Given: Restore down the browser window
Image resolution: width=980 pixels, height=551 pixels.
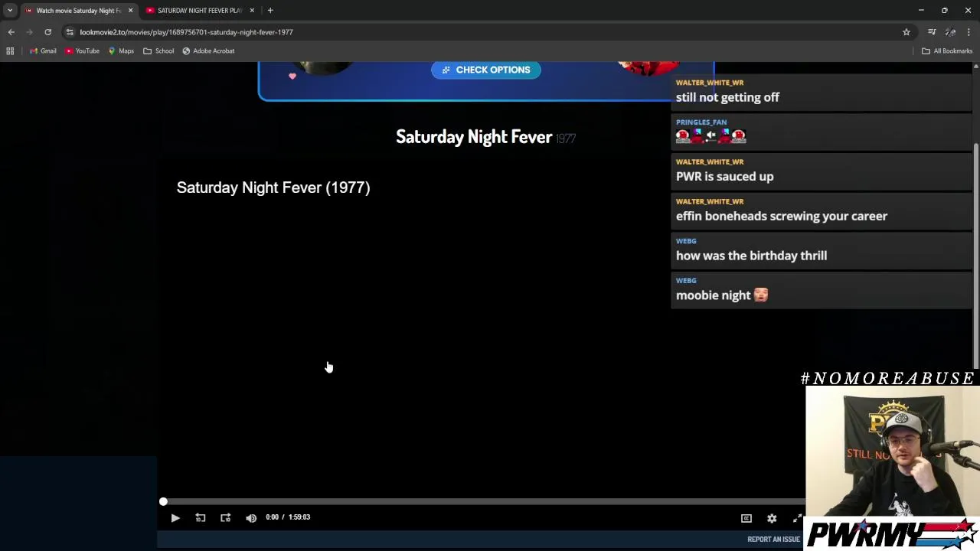Looking at the screenshot, I should 945,10.
